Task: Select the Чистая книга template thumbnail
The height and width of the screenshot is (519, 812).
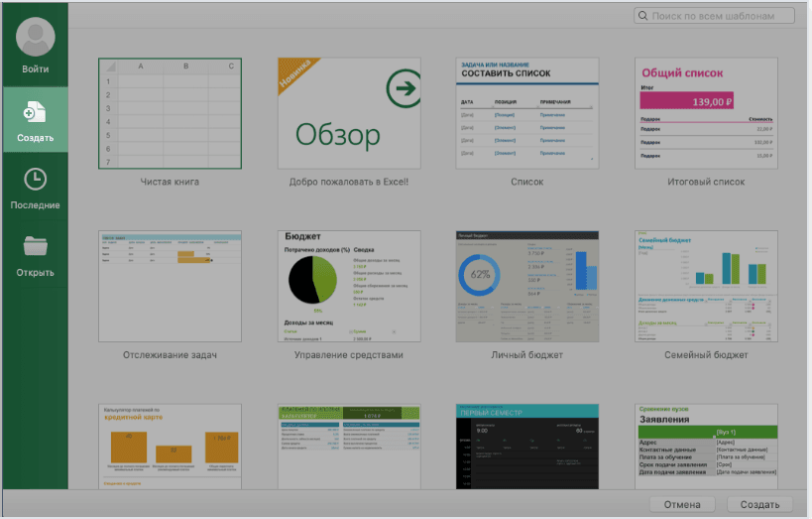Action: (x=170, y=113)
